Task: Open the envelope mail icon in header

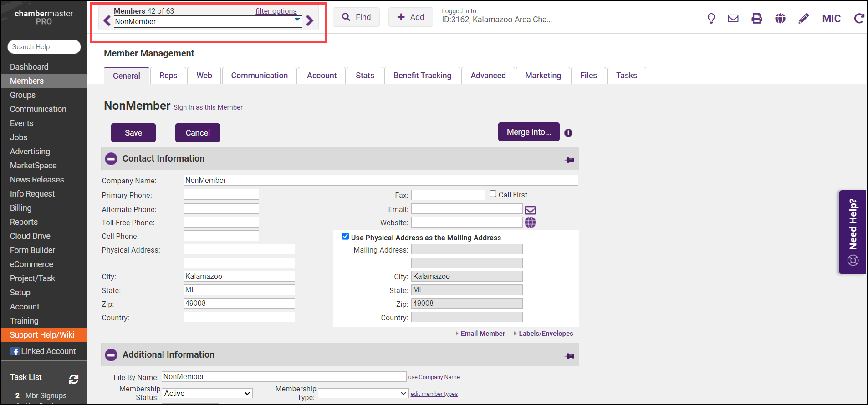Action: [733, 18]
